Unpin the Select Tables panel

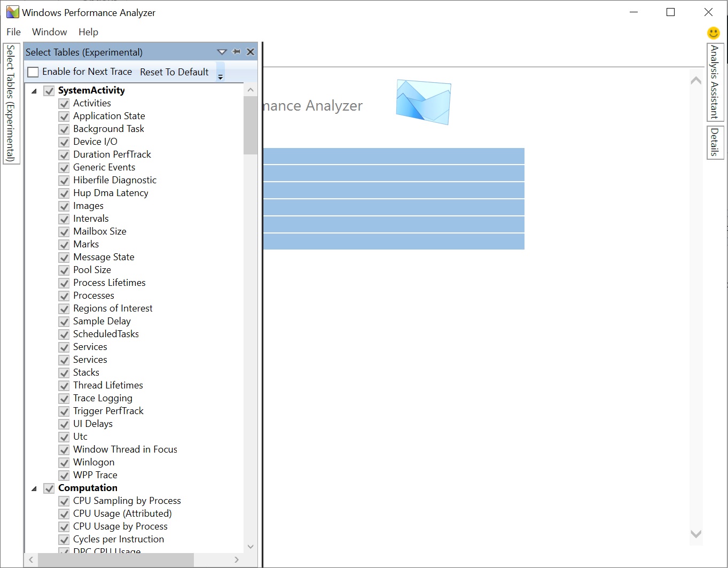pyautogui.click(x=237, y=51)
